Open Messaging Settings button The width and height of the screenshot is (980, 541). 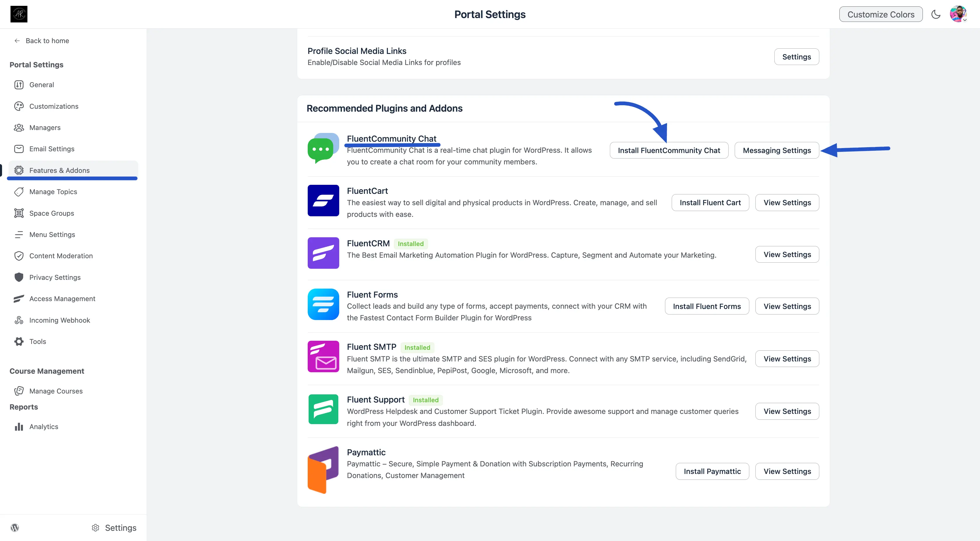(x=777, y=150)
